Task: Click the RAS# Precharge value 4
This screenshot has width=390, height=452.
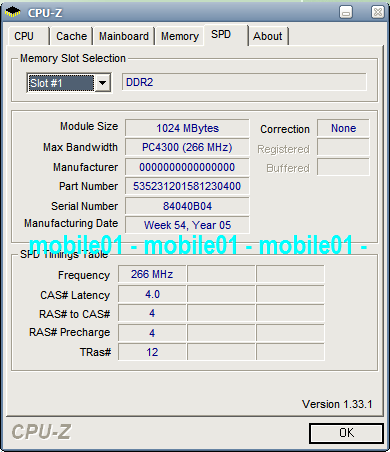Action: (152, 333)
